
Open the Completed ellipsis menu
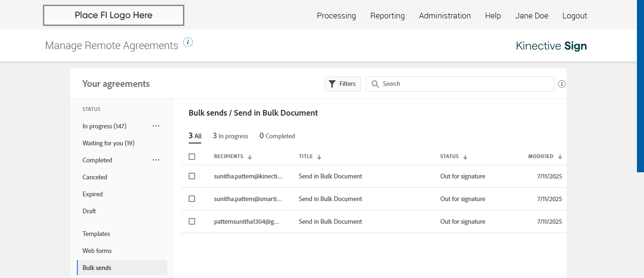click(156, 160)
